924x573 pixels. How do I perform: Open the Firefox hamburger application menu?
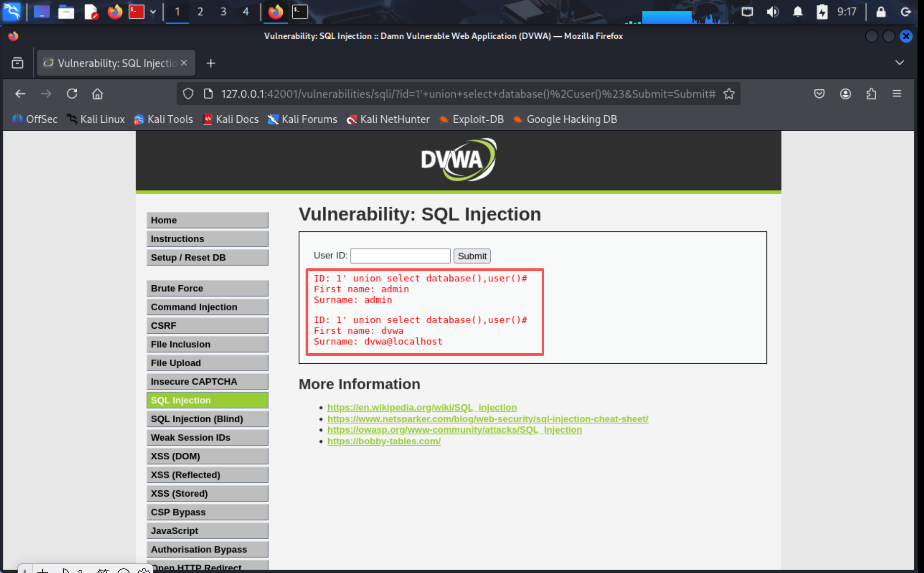[x=897, y=94]
